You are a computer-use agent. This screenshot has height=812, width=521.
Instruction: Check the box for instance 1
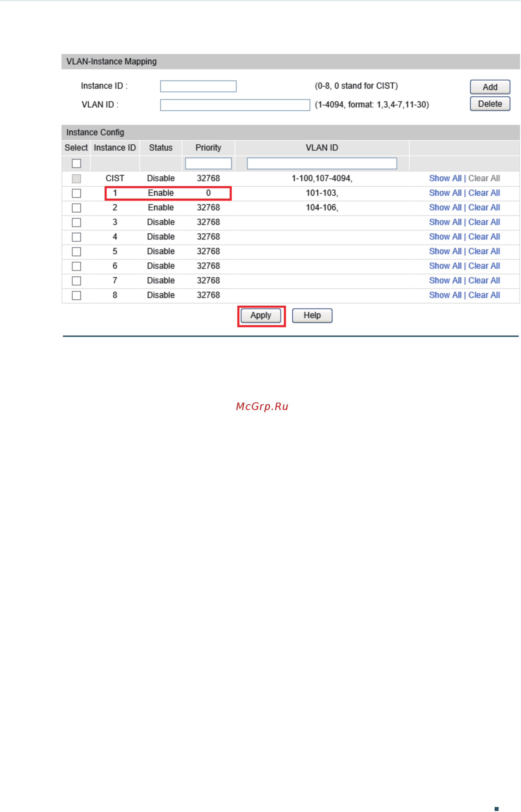coord(77,193)
